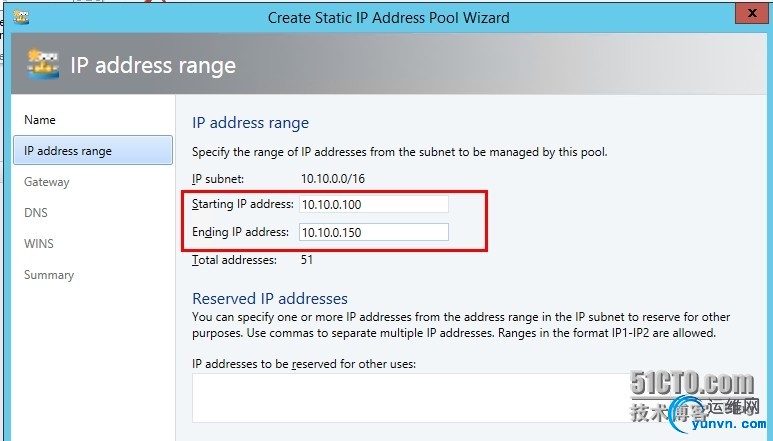Click the wizard window title text
773x441 pixels.
(x=388, y=18)
